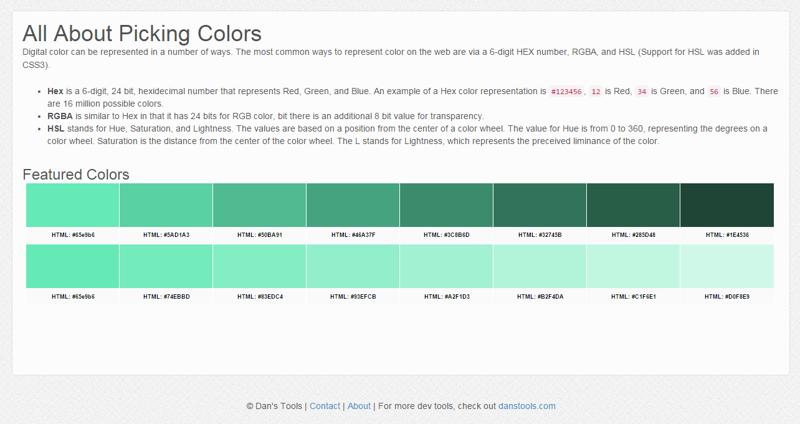Open the Contact link in footer
This screenshot has width=800, height=424.
pyautogui.click(x=324, y=406)
